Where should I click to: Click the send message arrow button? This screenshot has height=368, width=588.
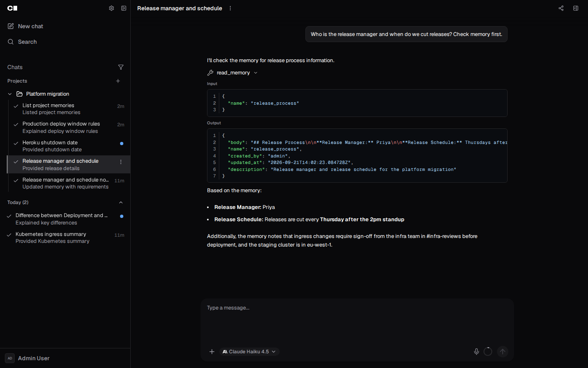(503, 352)
